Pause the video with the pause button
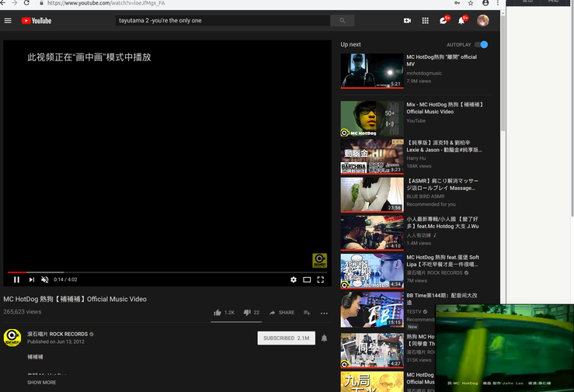The width and height of the screenshot is (574, 392). click(x=16, y=279)
